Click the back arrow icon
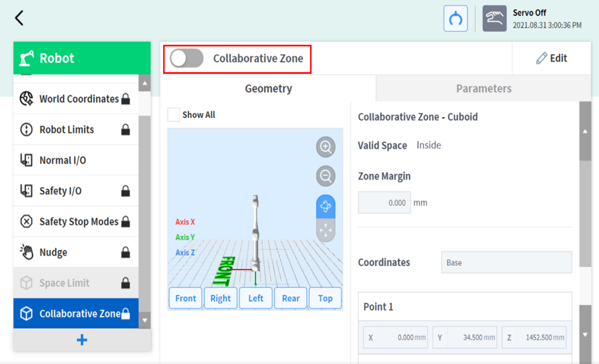The height and width of the screenshot is (364, 599). [x=19, y=18]
